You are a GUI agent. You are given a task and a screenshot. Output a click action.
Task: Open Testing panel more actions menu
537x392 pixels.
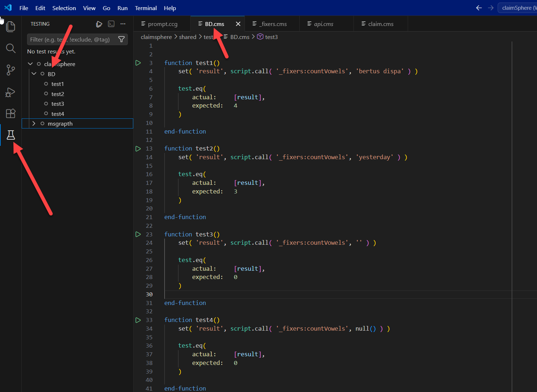click(123, 24)
